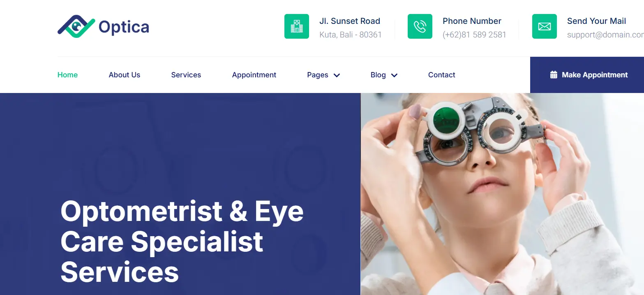Open the Home menu item
Screen dimensions: 644x295
click(x=67, y=75)
